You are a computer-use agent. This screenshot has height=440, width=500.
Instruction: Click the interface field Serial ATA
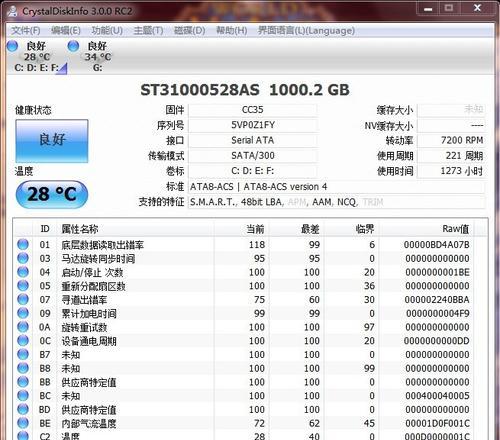pyautogui.click(x=253, y=140)
